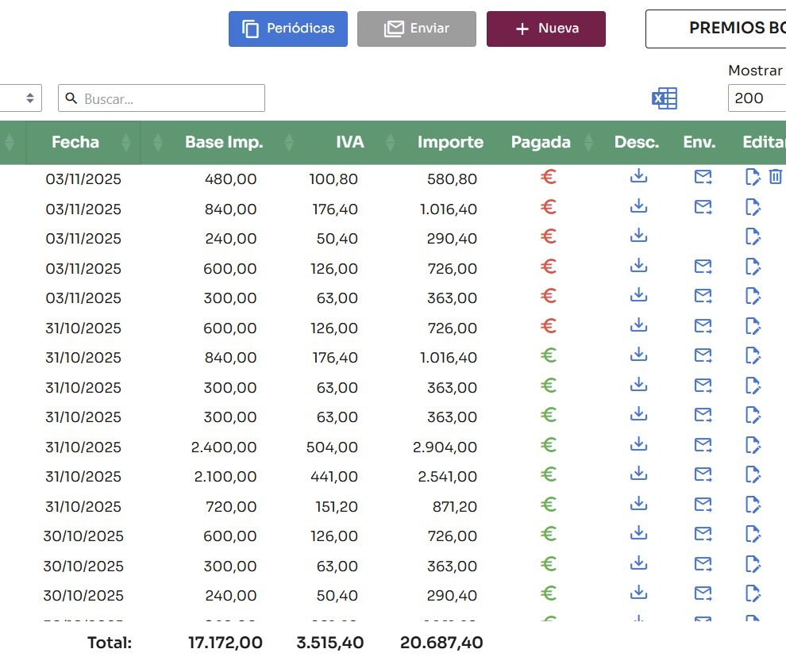
Task: Toggle paid euro icon on 2.904,00 invoice
Action: [x=548, y=445]
